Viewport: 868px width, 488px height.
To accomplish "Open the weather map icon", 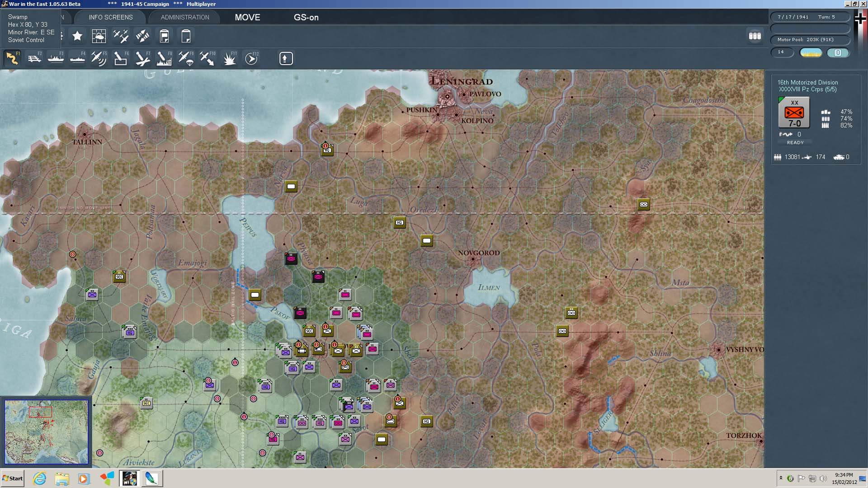I will point(99,36).
